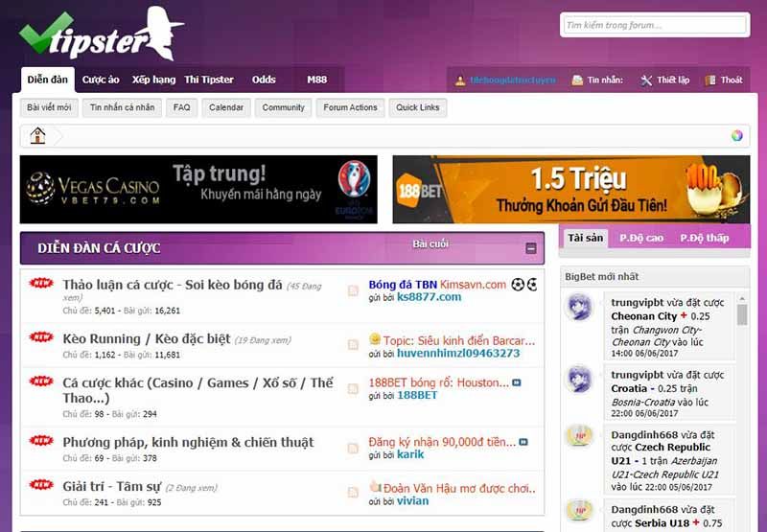This screenshot has width=767, height=532.
Task: Click RSS feed icon for Thảo luận cá cược
Action: pos(353,289)
